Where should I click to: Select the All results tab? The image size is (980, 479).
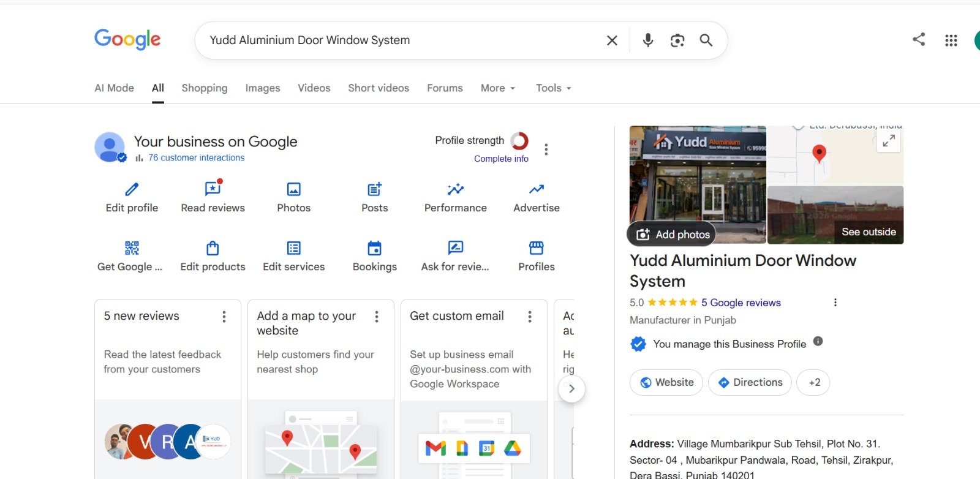tap(158, 88)
